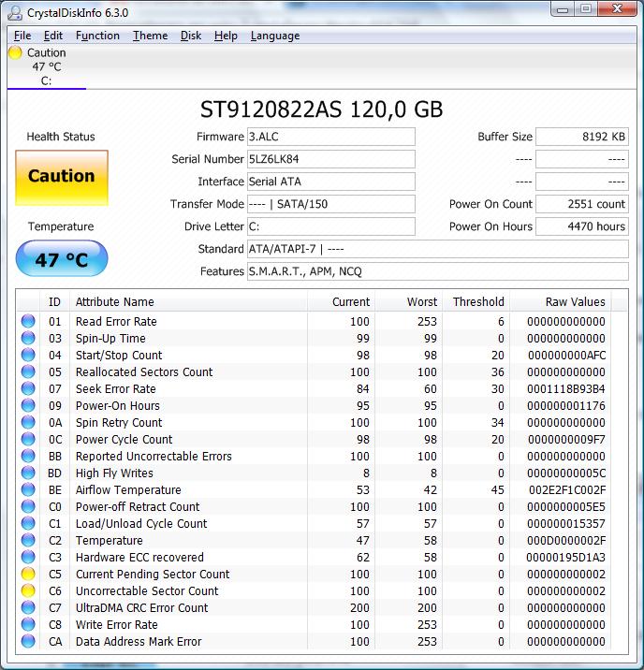This screenshot has height=670, width=644.
Task: Open the Function menu
Action: (97, 36)
